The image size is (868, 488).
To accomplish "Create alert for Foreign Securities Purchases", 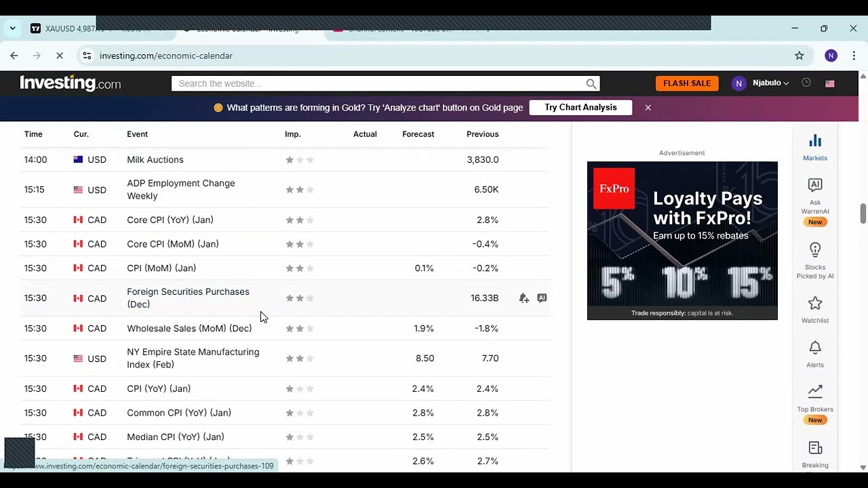I will 524,298.
